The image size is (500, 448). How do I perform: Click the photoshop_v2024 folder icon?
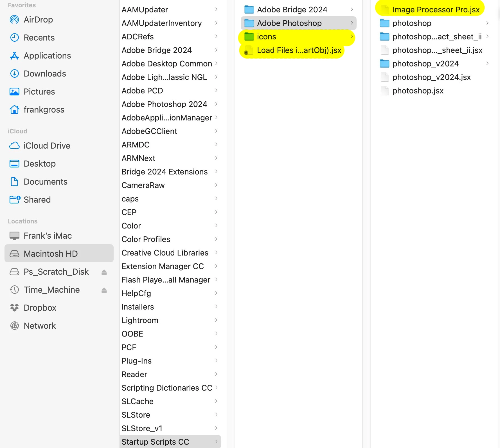(384, 64)
